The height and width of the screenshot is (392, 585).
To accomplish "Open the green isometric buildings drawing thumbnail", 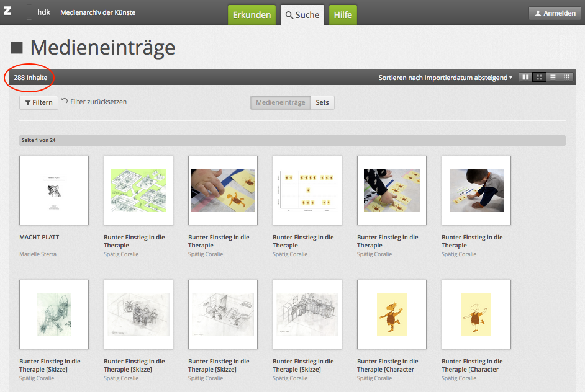I will (x=138, y=190).
